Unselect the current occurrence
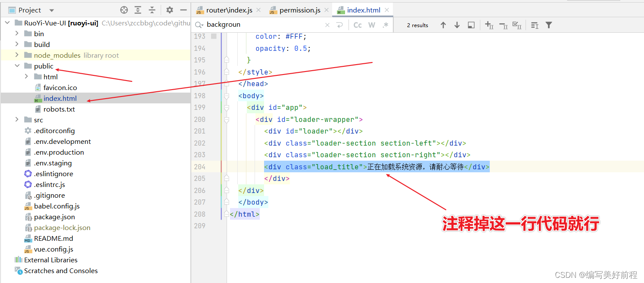Screen dimensions: 644x283 503,25
